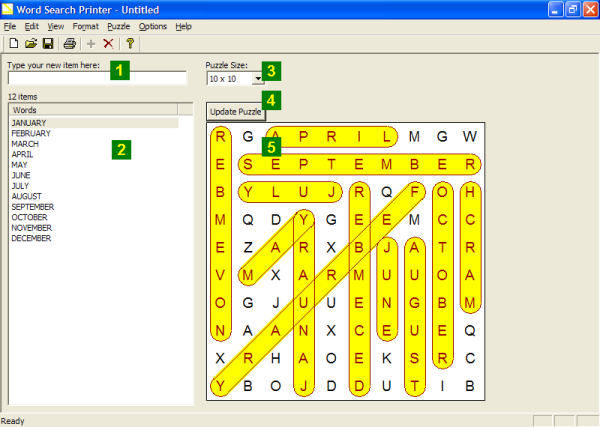Click the app icon in title bar

[x=7, y=9]
